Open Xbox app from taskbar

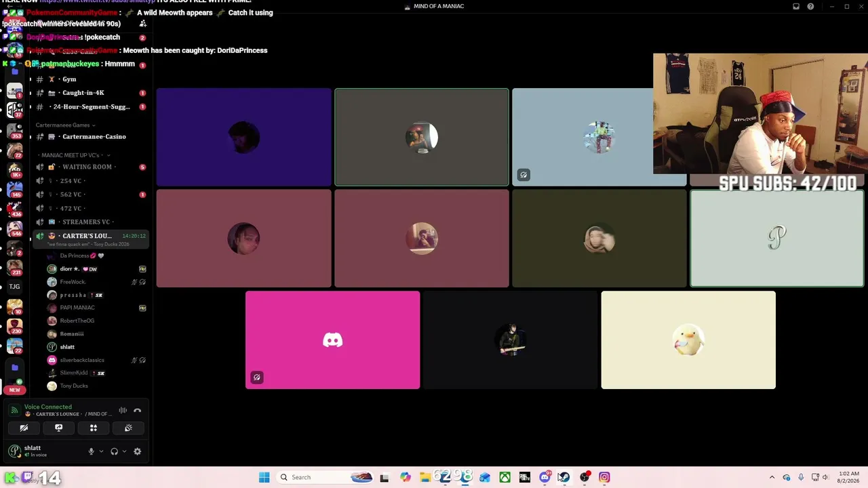[x=505, y=477]
